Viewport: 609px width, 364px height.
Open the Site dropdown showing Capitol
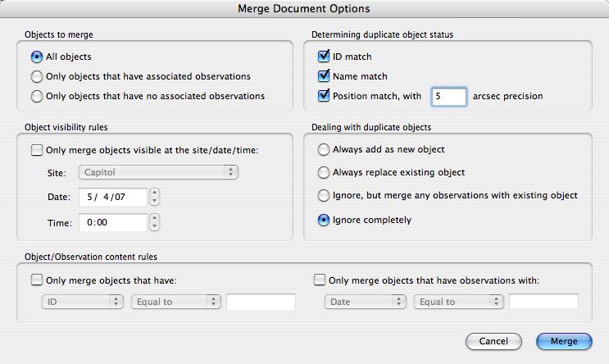click(158, 172)
